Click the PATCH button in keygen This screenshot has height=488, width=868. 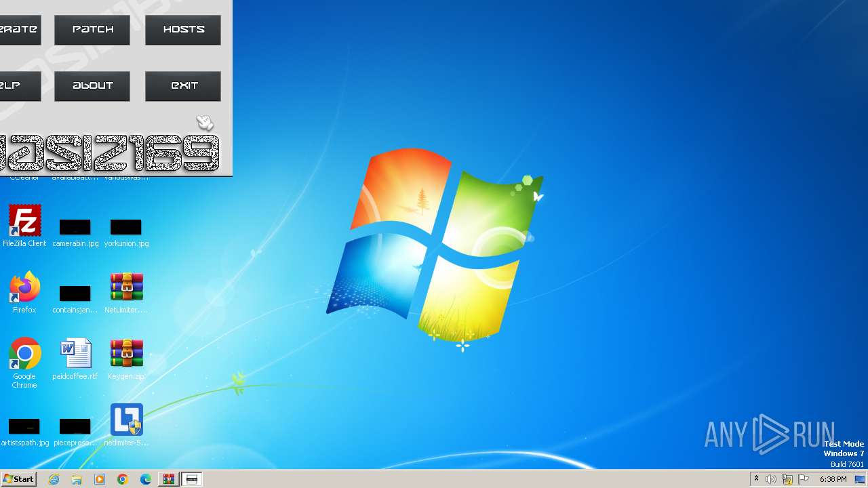pos(92,30)
